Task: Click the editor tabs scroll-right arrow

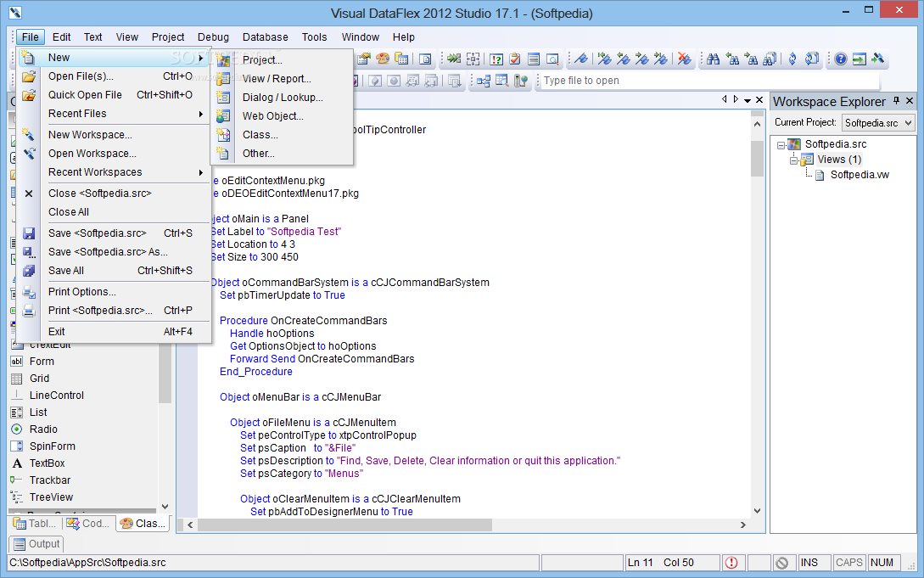Action: pyautogui.click(x=736, y=99)
